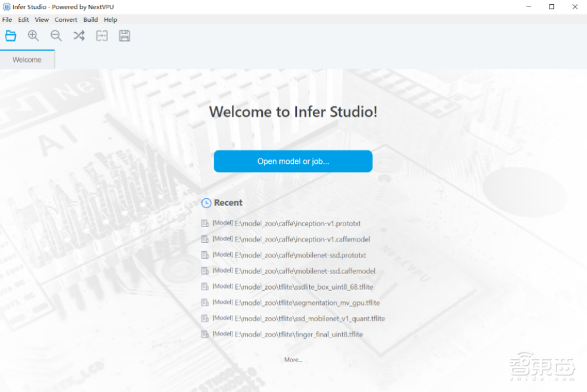
Task: Click the build toolbar icon
Action: pos(102,36)
